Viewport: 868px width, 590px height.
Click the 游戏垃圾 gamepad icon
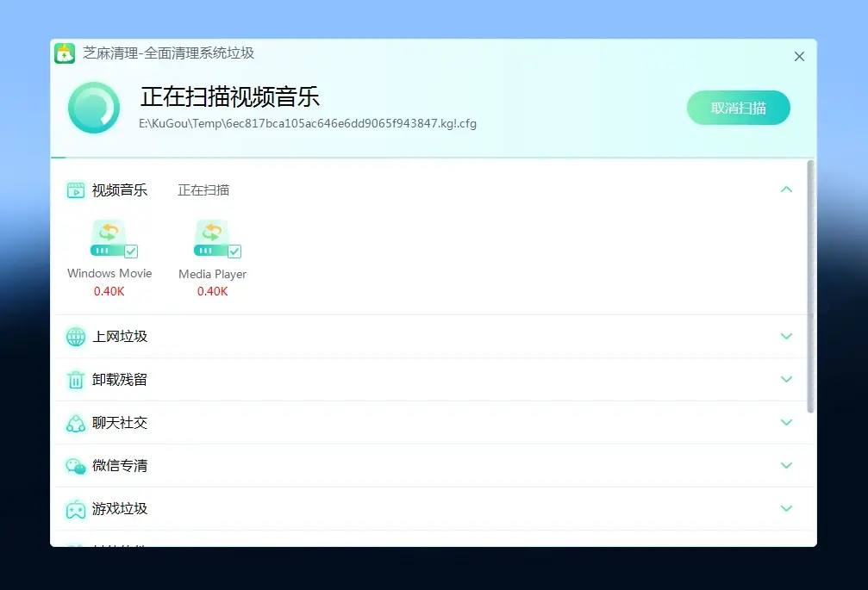click(x=76, y=509)
